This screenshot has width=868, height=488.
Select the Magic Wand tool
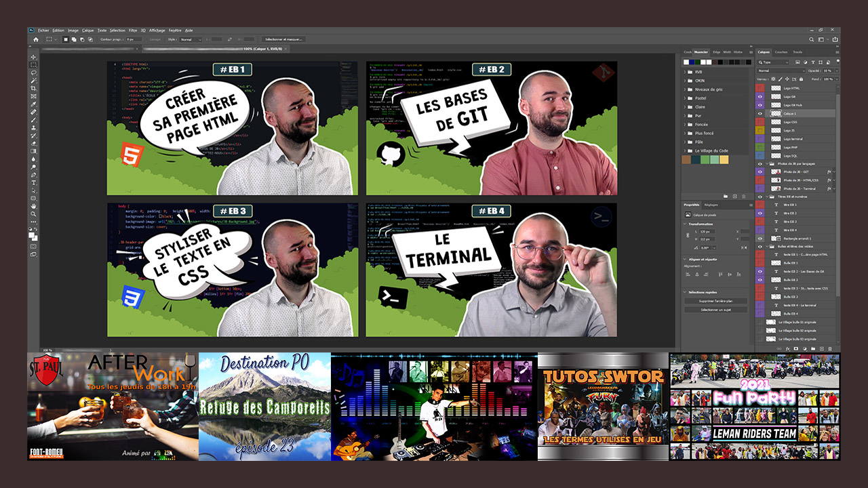[x=33, y=81]
